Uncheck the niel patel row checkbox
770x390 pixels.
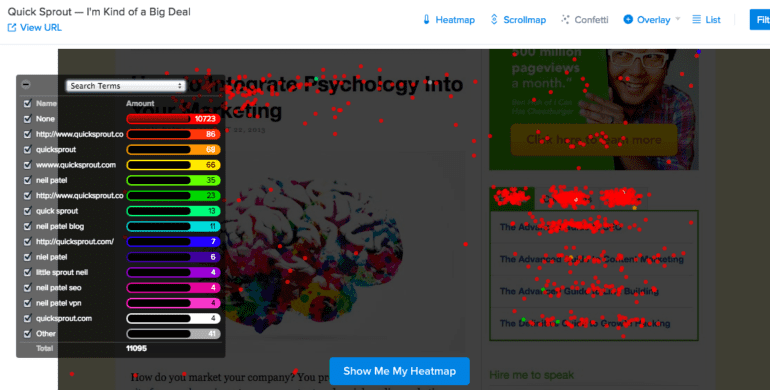coord(28,256)
